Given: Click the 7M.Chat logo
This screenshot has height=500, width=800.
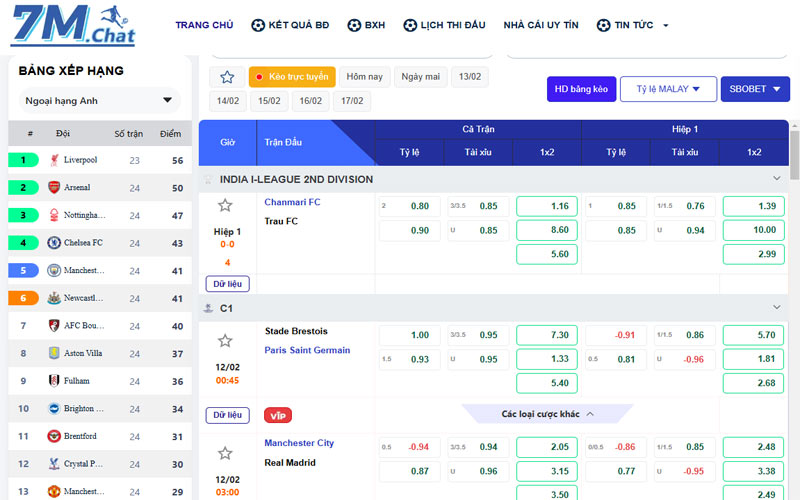Looking at the screenshot, I should point(74,26).
